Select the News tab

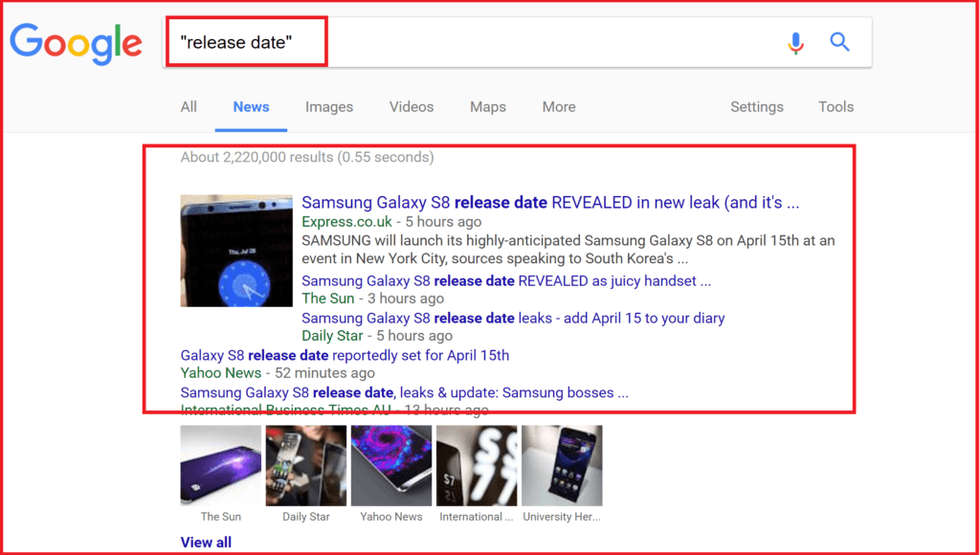[x=252, y=107]
